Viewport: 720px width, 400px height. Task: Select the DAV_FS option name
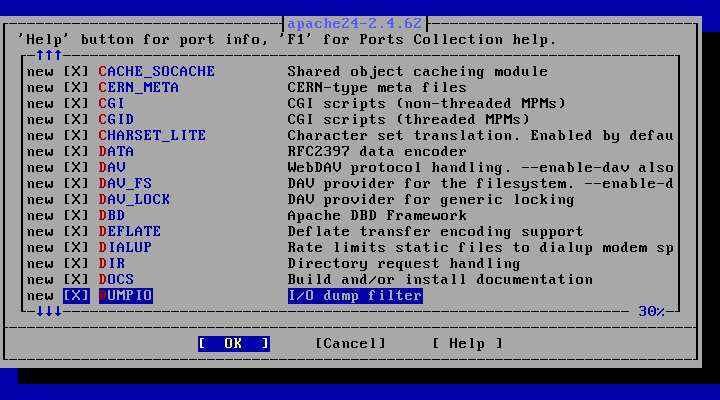point(125,184)
